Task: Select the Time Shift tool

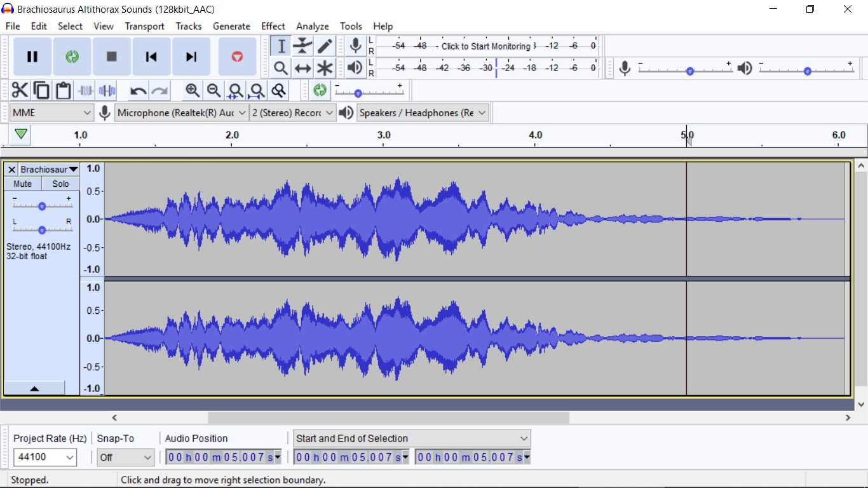Action: (302, 68)
